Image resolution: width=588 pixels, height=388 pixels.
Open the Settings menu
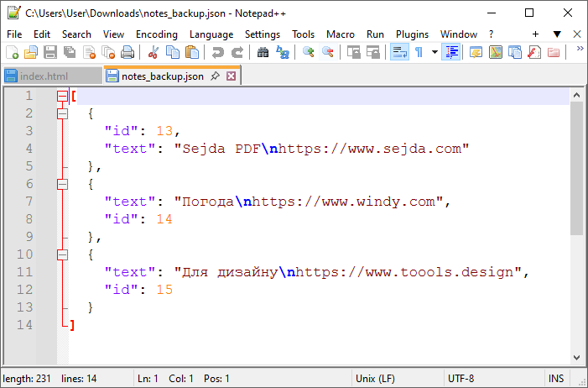[x=262, y=34]
